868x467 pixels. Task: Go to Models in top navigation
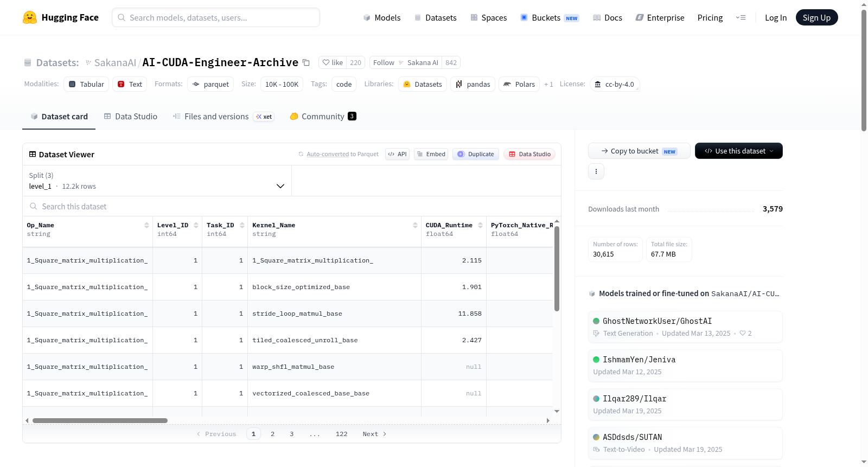pyautogui.click(x=382, y=17)
